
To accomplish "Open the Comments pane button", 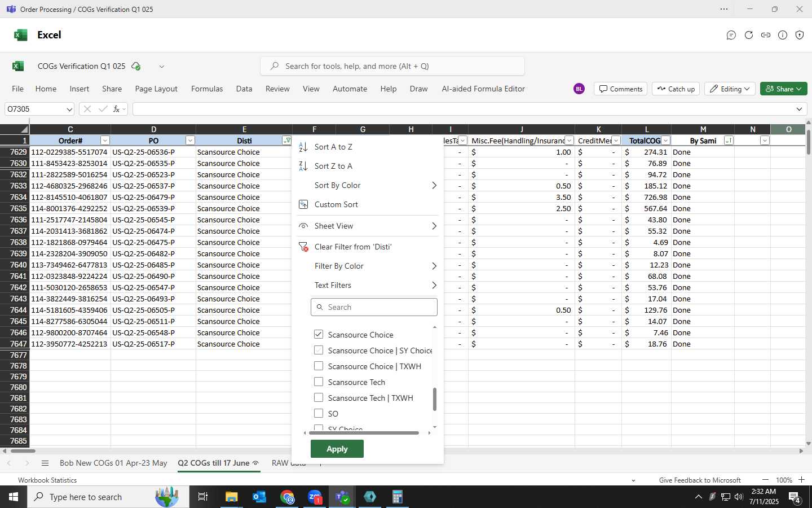I will tap(620, 89).
